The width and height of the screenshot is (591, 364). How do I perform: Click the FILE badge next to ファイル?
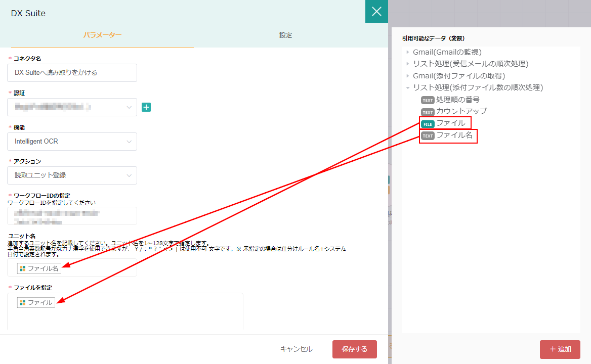point(428,124)
